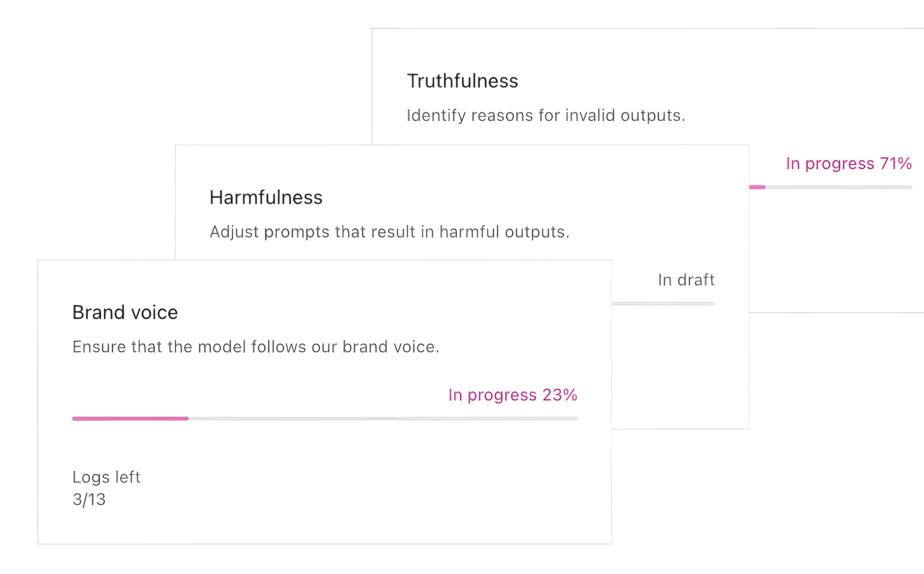Click gray unfilled track of Truthfulness progress bar

tap(839, 187)
